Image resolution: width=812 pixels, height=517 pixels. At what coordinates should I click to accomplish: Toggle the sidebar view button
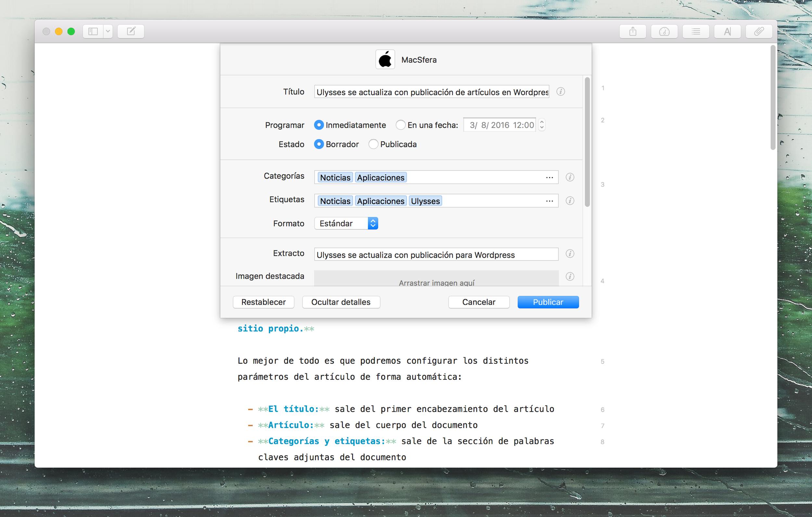pos(93,31)
